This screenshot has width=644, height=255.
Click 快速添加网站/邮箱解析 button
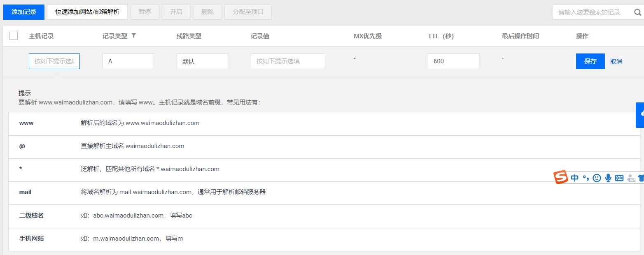click(x=87, y=12)
